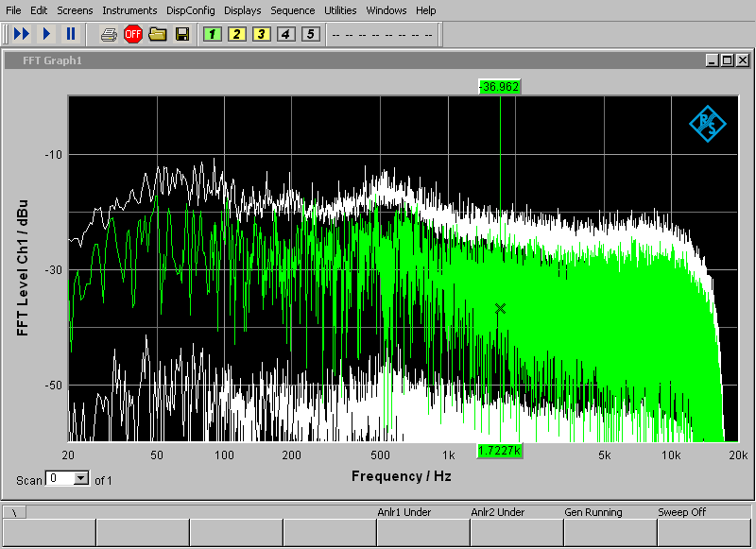Image resolution: width=756 pixels, height=549 pixels.
Task: Start single measurement with play icon
Action: (46, 34)
